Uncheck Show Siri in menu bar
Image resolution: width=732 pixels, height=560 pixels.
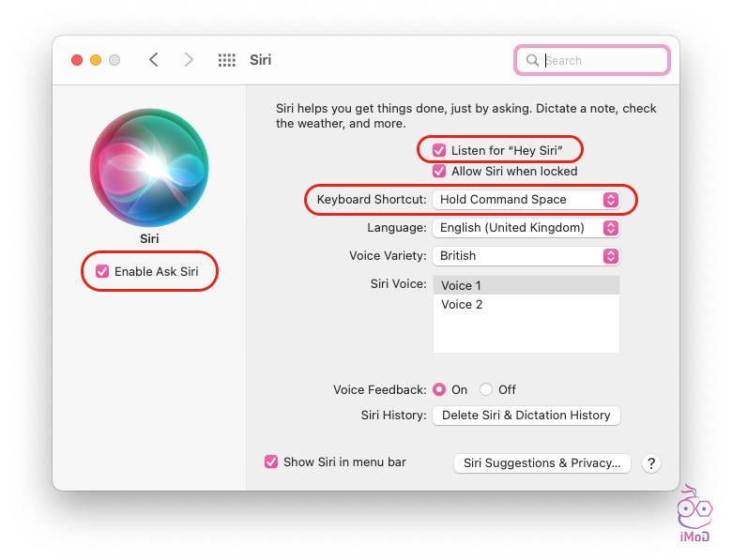[x=271, y=462]
